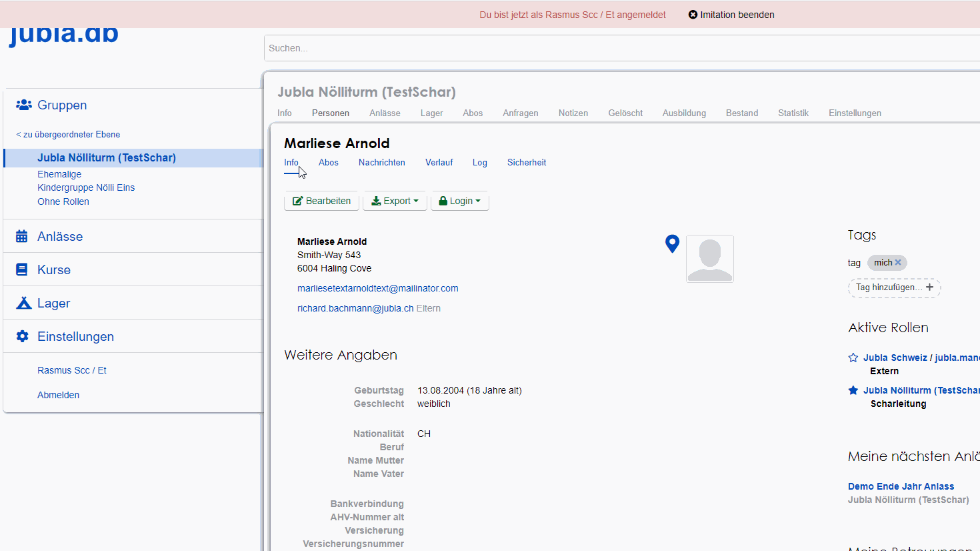The height and width of the screenshot is (551, 980).
Task: Click in the Suchen search field
Action: (622, 48)
